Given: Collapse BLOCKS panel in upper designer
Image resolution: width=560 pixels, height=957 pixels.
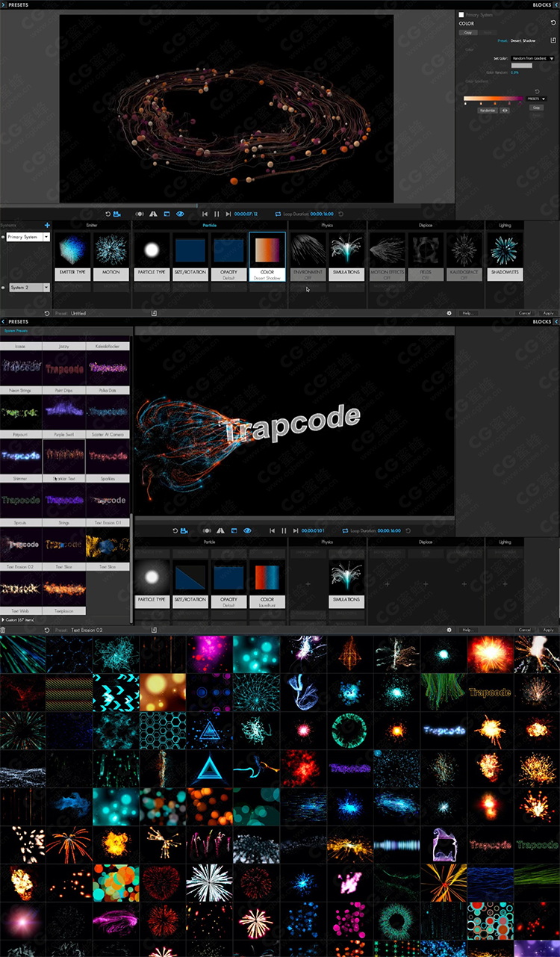Looking at the screenshot, I should click(557, 4).
